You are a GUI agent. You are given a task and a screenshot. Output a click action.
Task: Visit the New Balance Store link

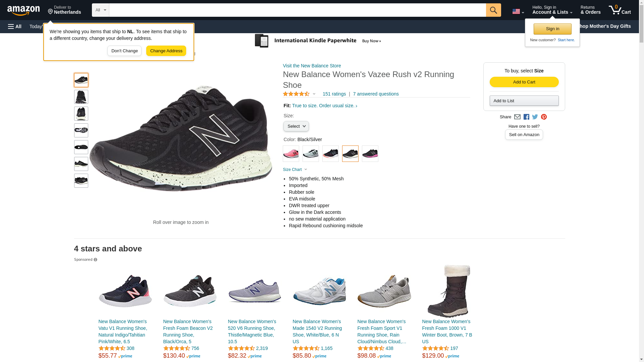tap(312, 66)
